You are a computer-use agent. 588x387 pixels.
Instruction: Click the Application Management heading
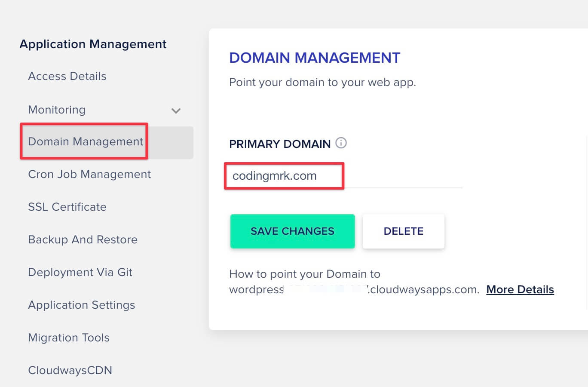click(93, 44)
